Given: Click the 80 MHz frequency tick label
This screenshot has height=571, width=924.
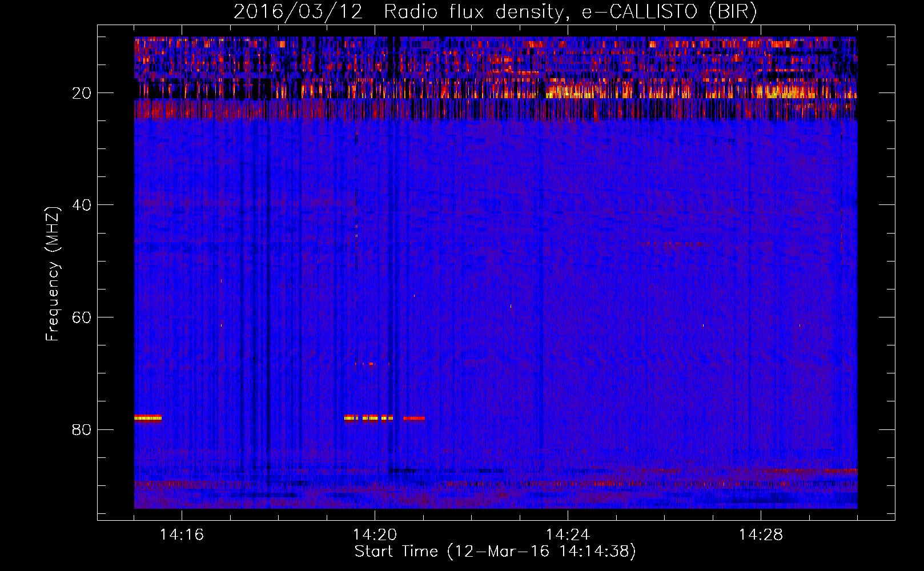Looking at the screenshot, I should [x=82, y=429].
